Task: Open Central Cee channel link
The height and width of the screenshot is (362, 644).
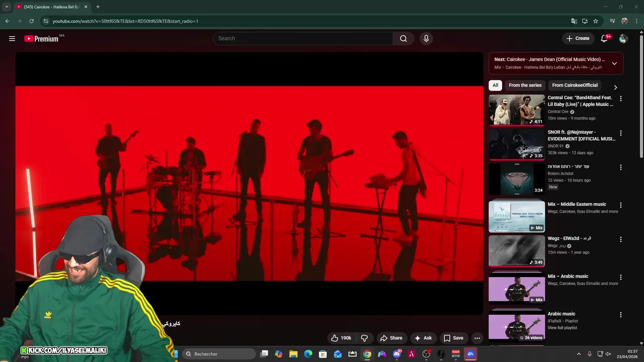Action: pyautogui.click(x=558, y=112)
